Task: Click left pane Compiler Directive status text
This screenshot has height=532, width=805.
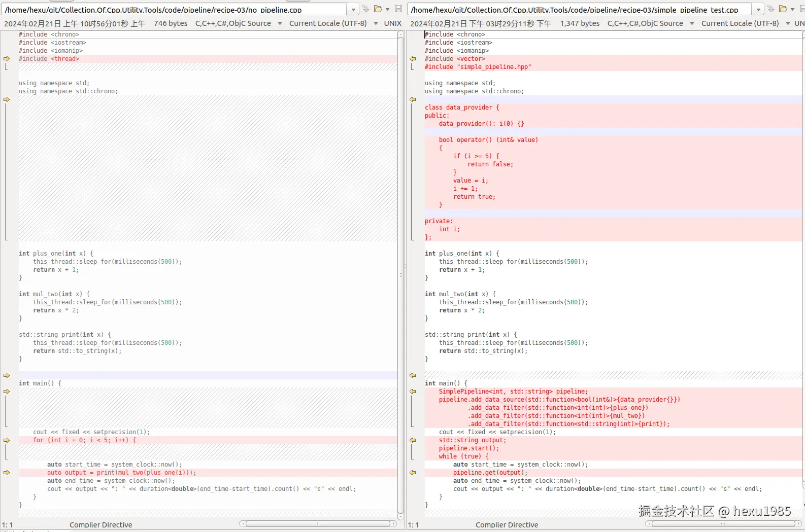Action: [x=100, y=525]
